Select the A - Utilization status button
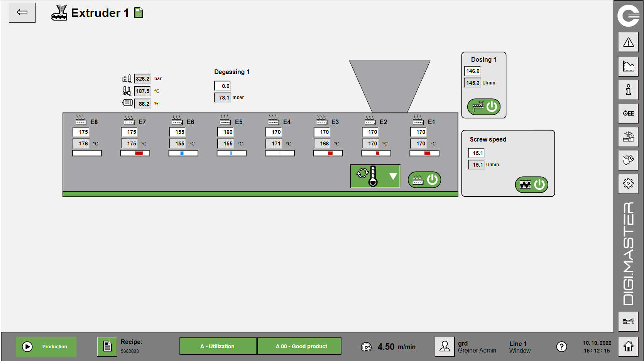Screen dimensions: 644x361 (218, 346)
